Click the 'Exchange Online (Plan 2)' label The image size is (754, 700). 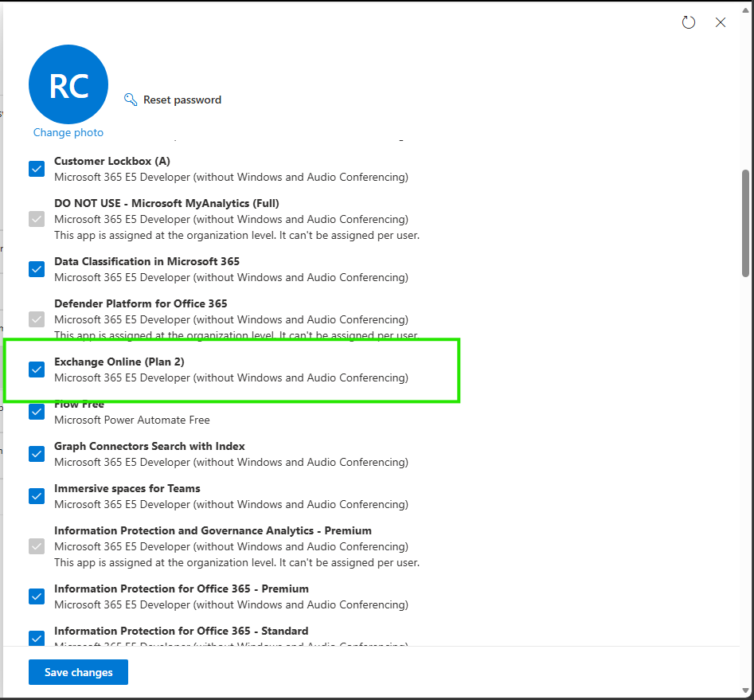pos(119,362)
